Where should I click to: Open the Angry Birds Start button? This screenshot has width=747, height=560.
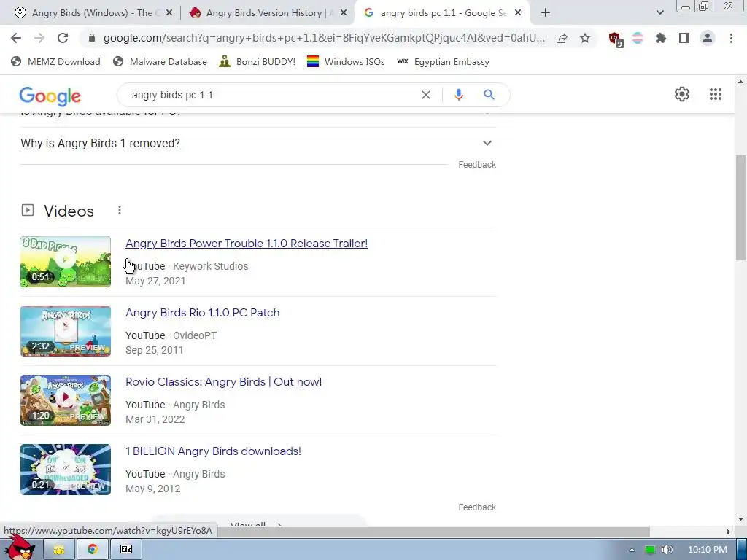click(x=19, y=548)
